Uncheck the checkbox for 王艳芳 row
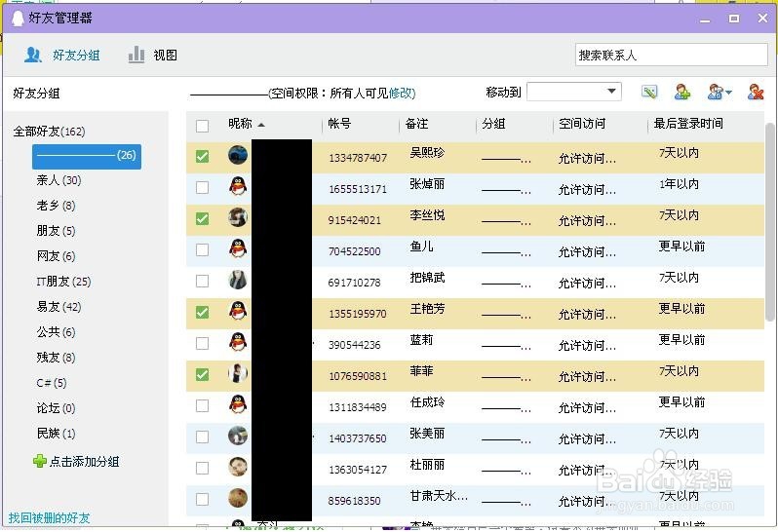The width and height of the screenshot is (778, 532). (x=202, y=313)
